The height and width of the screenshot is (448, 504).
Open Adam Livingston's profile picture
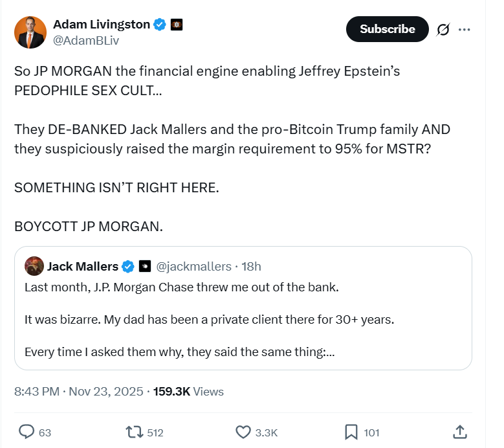tap(30, 32)
